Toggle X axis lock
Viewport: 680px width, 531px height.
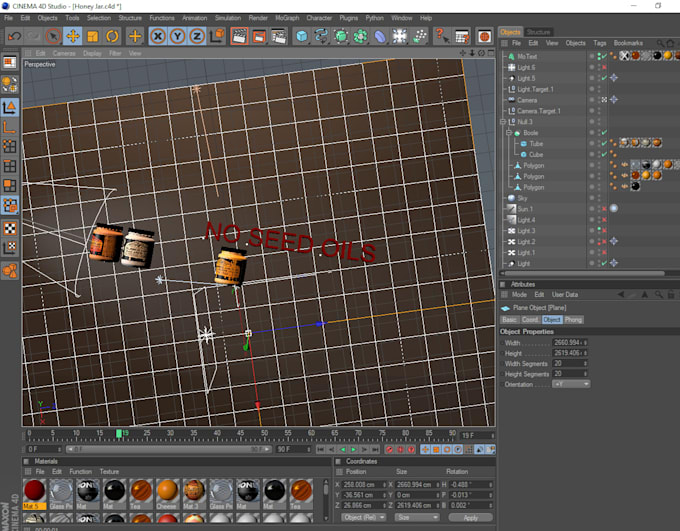[158, 36]
